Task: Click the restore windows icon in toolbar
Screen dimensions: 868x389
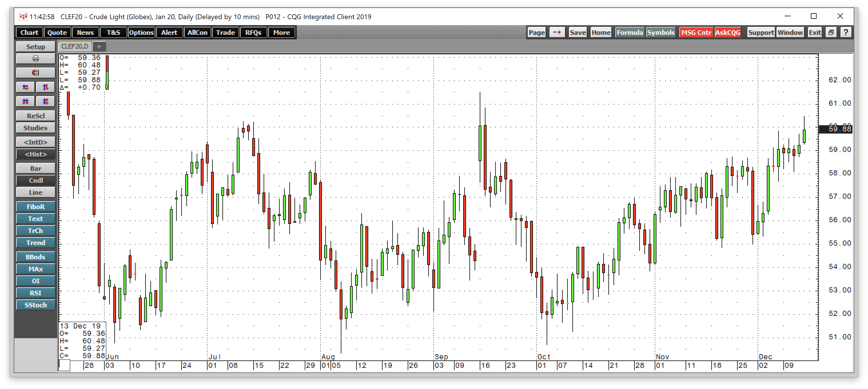Action: 831,32
